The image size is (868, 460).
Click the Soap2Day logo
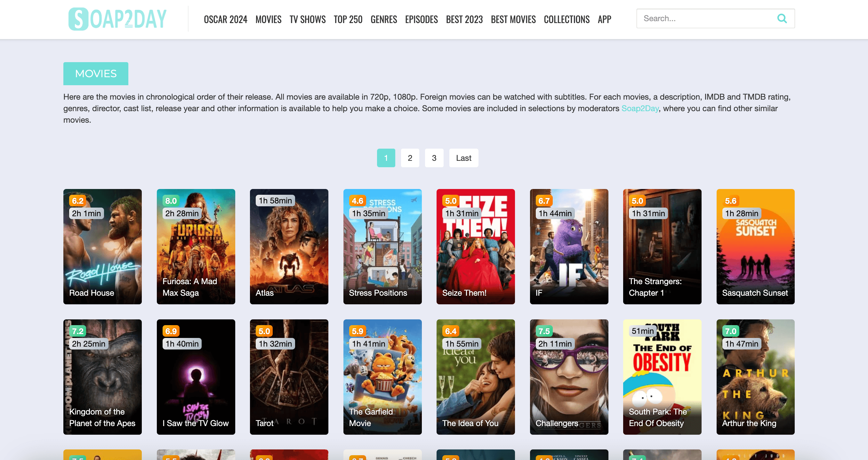point(117,19)
